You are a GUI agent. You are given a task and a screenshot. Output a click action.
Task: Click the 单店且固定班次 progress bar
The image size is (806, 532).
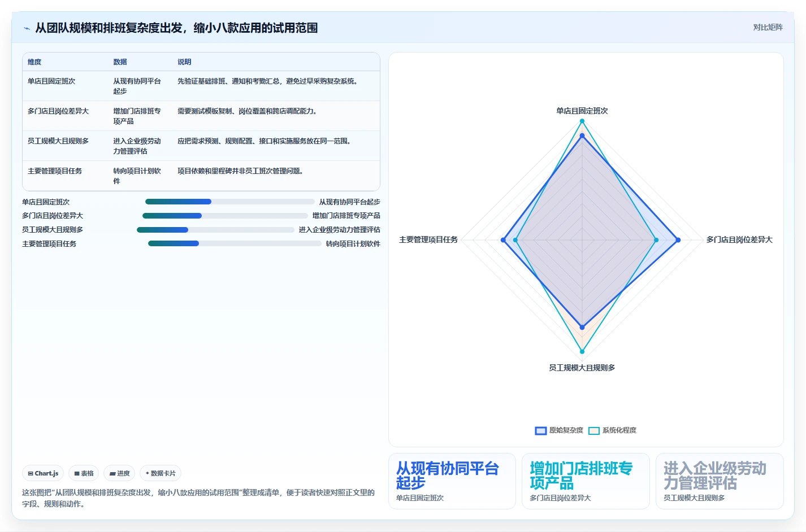[x=230, y=202]
